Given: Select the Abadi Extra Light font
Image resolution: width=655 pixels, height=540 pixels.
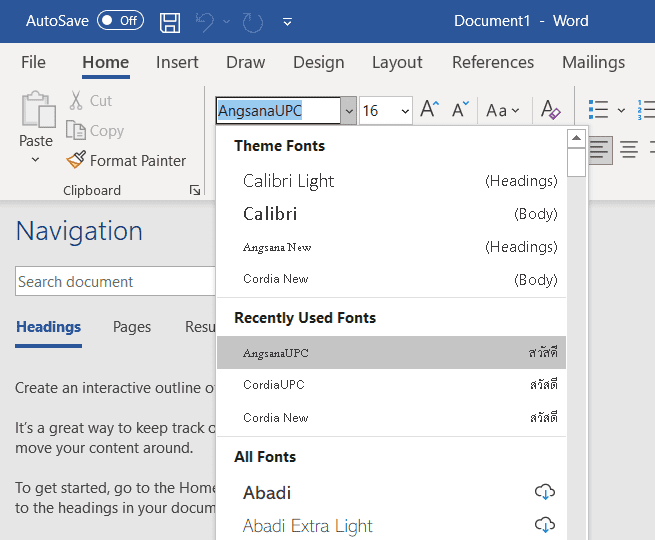Looking at the screenshot, I should point(391,525).
